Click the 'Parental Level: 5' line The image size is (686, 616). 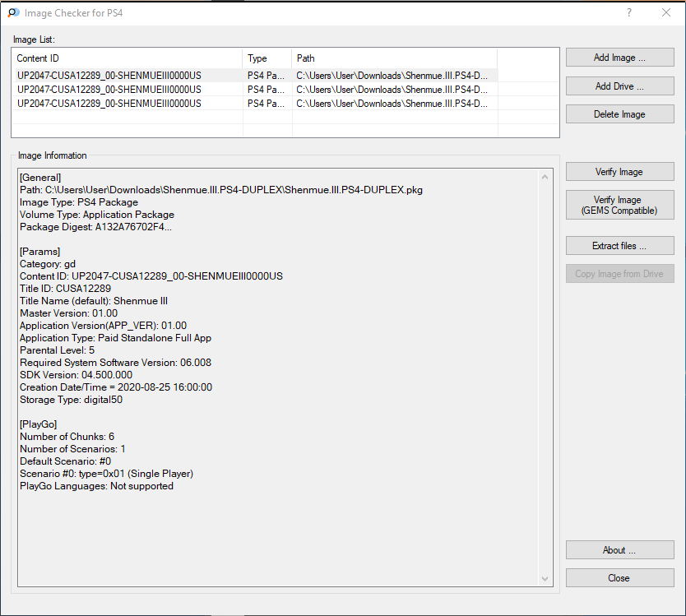pos(57,350)
